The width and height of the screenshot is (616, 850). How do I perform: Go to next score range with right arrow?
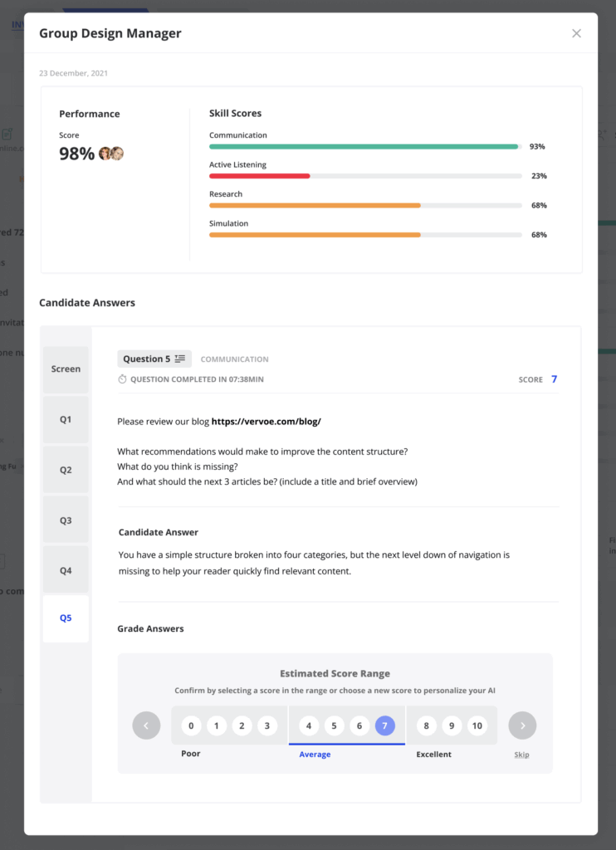tap(522, 725)
